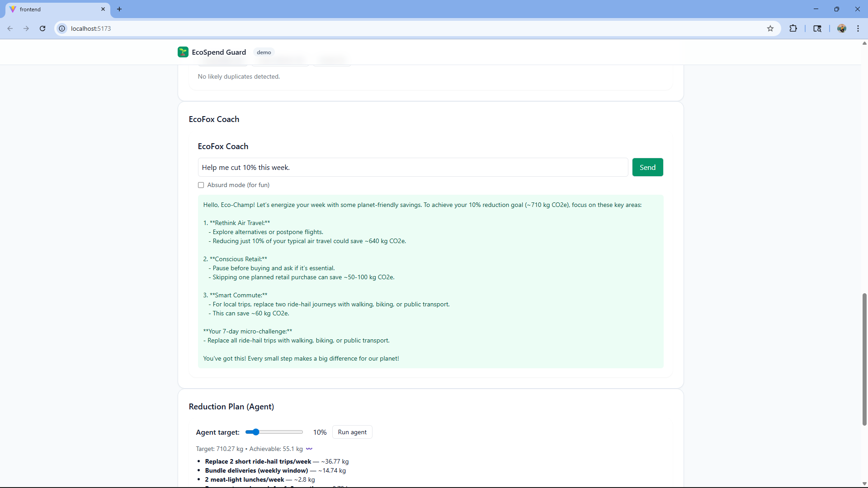Close the frontend tab
The image size is (868, 488).
tap(103, 9)
